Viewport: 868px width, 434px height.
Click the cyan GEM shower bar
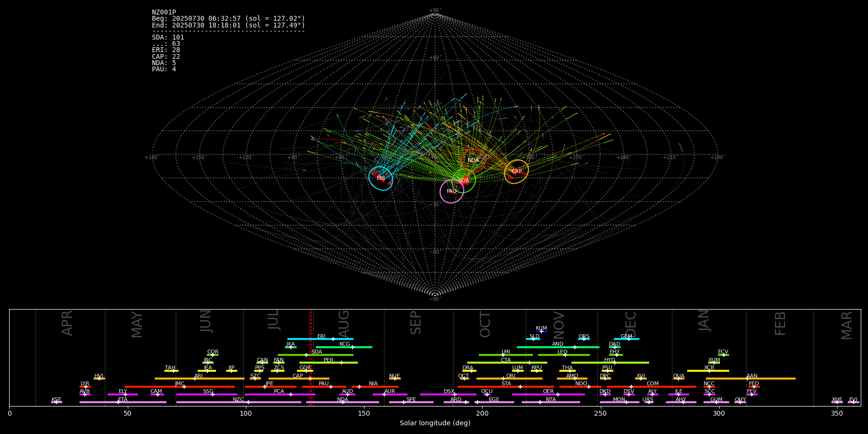tap(626, 339)
